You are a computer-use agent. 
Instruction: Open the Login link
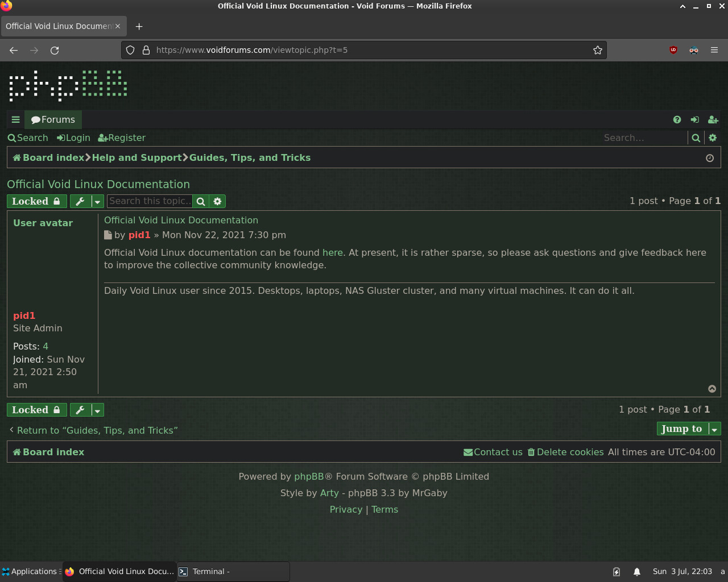pyautogui.click(x=73, y=138)
